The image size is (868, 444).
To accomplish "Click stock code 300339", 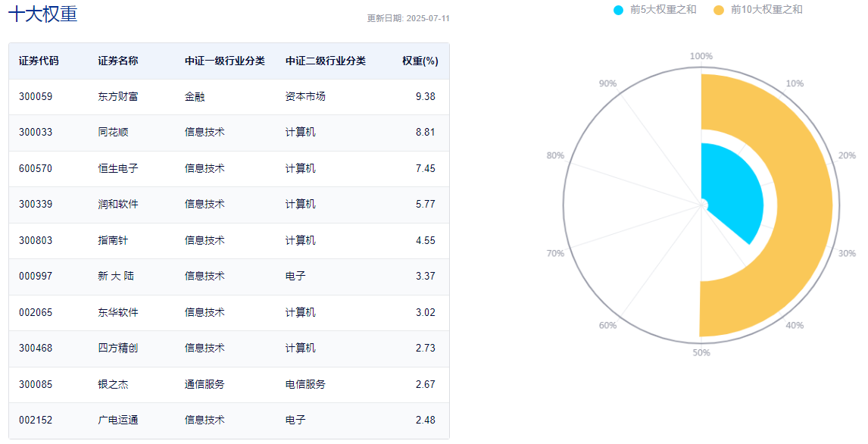I will point(36,205).
